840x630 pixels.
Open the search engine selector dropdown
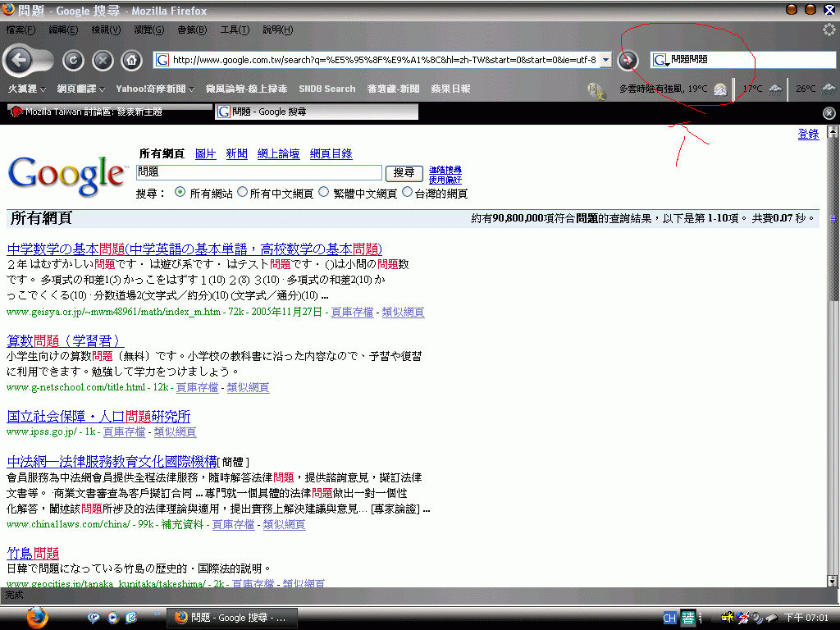(x=661, y=60)
